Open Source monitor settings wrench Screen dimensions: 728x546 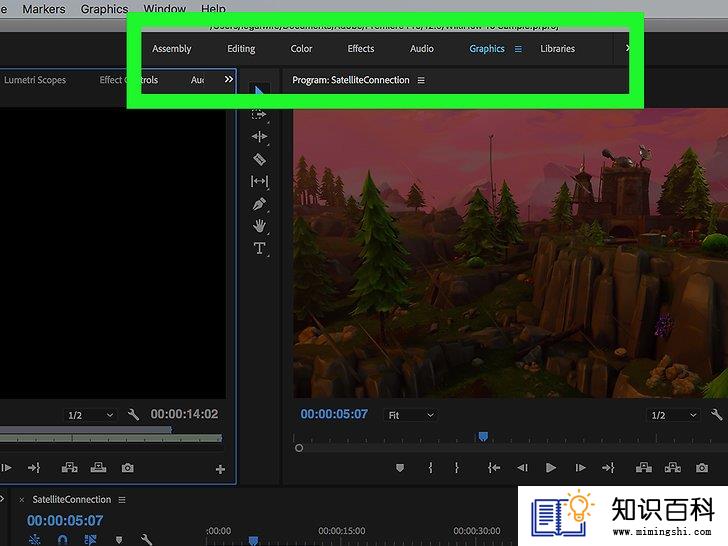click(133, 414)
